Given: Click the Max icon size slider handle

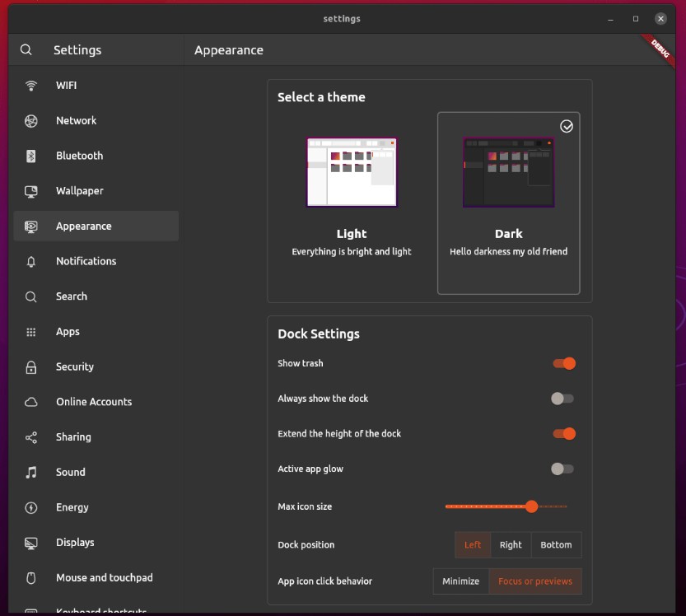Looking at the screenshot, I should 531,506.
